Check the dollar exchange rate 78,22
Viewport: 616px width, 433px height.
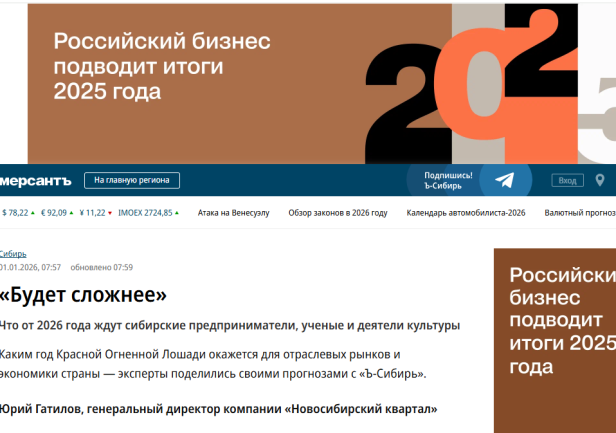coord(16,212)
